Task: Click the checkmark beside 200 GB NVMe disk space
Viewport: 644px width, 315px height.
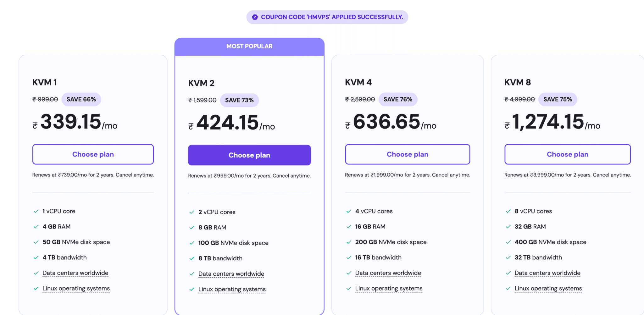Action: coord(349,242)
